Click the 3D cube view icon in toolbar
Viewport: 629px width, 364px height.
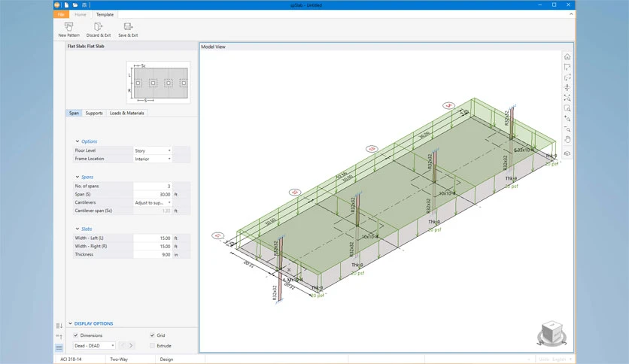click(567, 153)
